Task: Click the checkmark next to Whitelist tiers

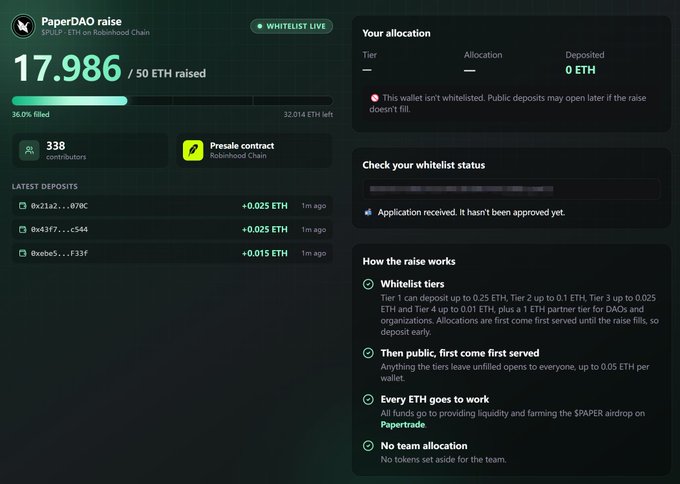Action: 368,284
